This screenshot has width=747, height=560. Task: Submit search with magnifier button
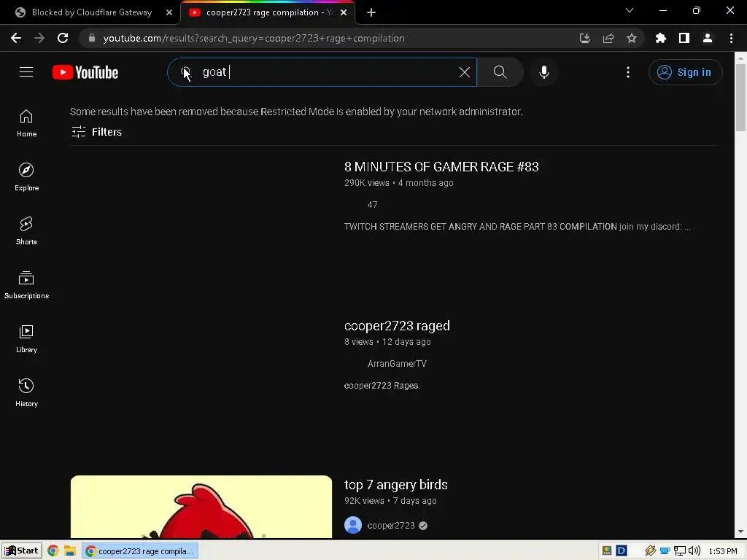click(x=500, y=72)
